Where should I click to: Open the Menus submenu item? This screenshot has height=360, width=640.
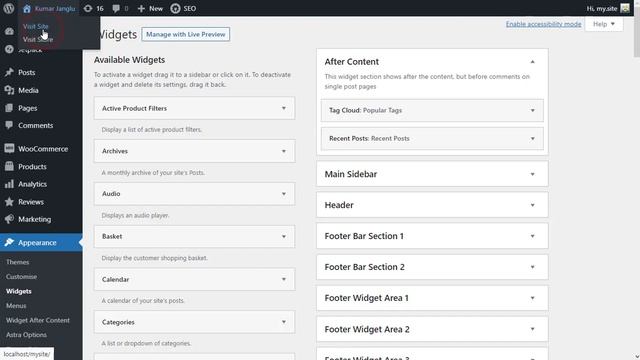pyautogui.click(x=16, y=305)
